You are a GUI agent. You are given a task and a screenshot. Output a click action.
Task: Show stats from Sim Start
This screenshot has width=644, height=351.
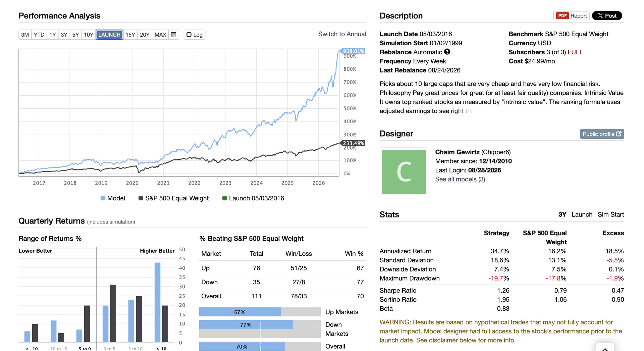(610, 214)
